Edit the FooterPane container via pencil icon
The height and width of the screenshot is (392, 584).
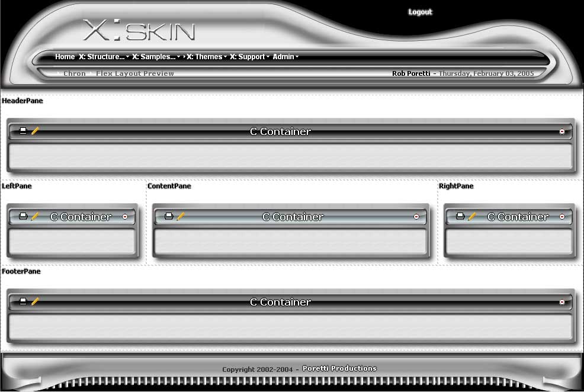click(x=35, y=301)
